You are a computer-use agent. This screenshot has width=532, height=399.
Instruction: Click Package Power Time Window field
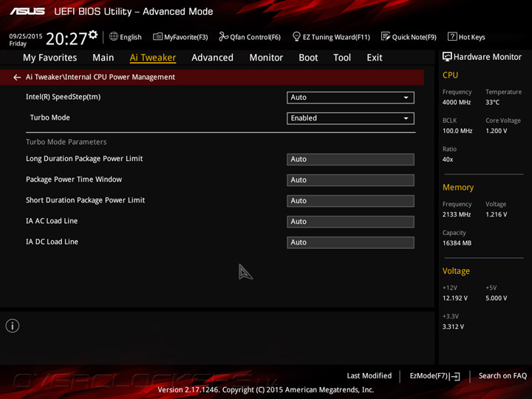(350, 180)
